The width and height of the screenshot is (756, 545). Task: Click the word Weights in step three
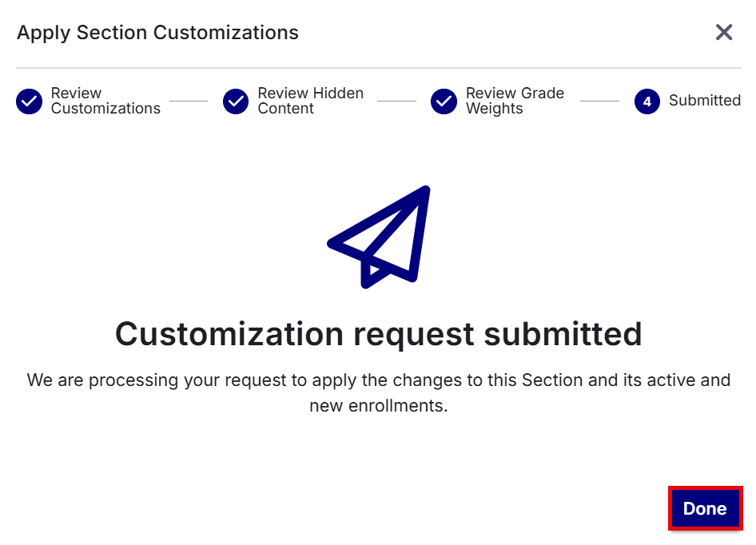point(494,109)
